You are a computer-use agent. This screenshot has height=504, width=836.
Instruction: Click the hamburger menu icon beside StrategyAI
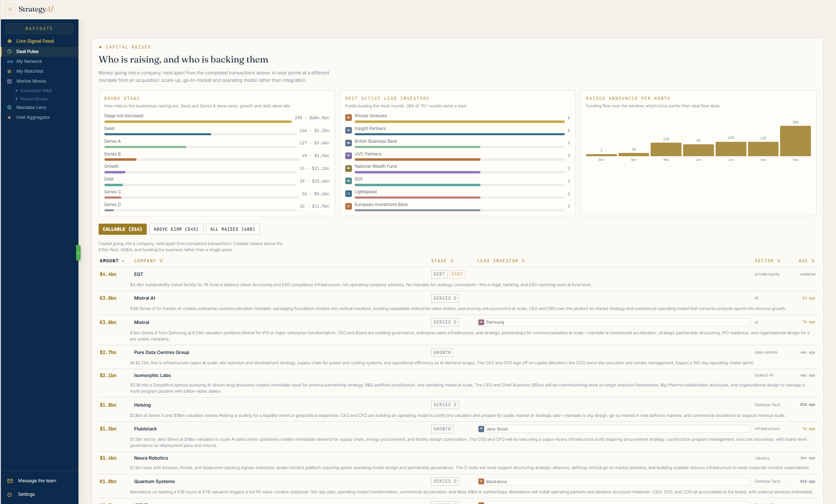click(x=10, y=9)
